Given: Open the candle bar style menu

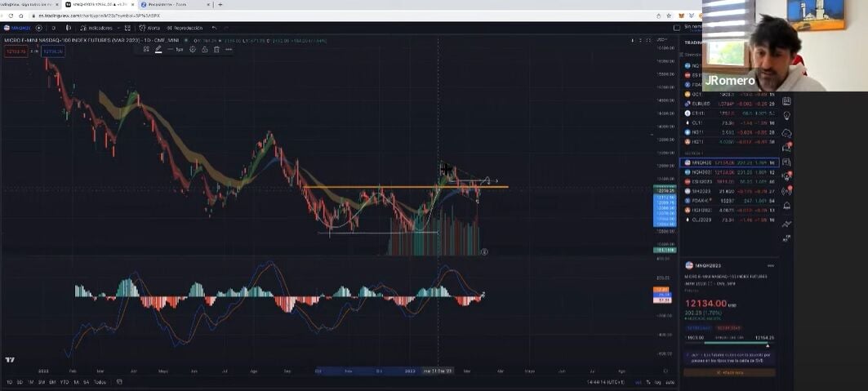Looking at the screenshot, I should (69, 28).
